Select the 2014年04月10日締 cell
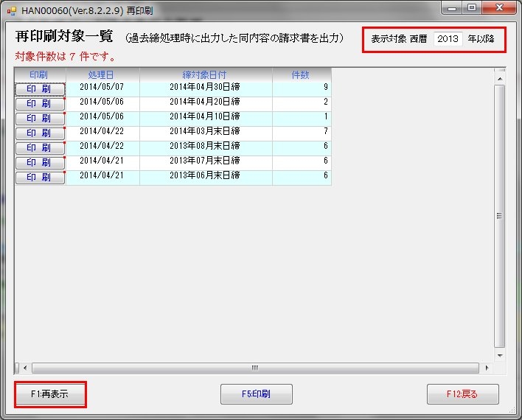Image resolution: width=522 pixels, height=420 pixels. pos(206,119)
